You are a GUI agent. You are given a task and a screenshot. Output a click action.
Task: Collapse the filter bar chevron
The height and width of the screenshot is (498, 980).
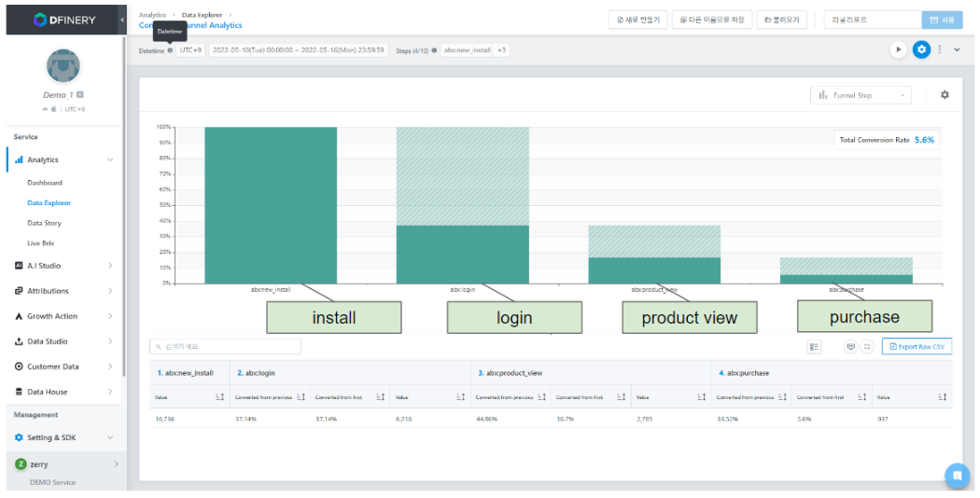point(957,50)
